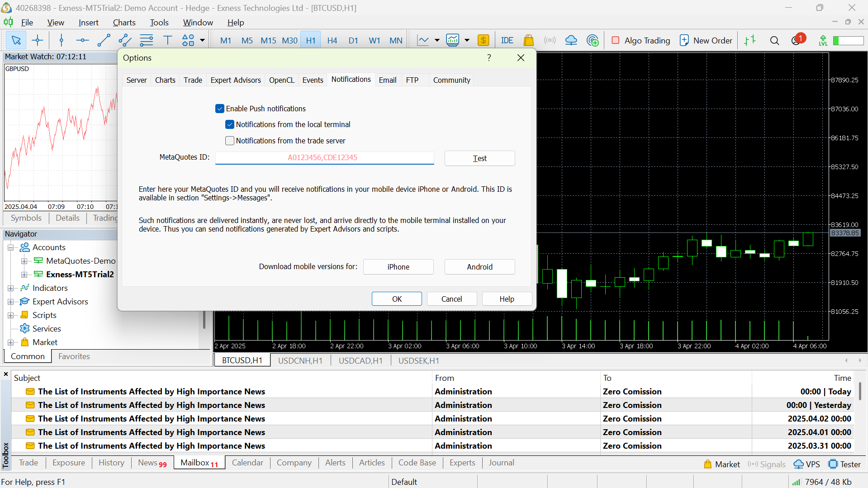Image resolution: width=868 pixels, height=488 pixels.
Task: Open indicators dropdown arrow
Action: 467,40
